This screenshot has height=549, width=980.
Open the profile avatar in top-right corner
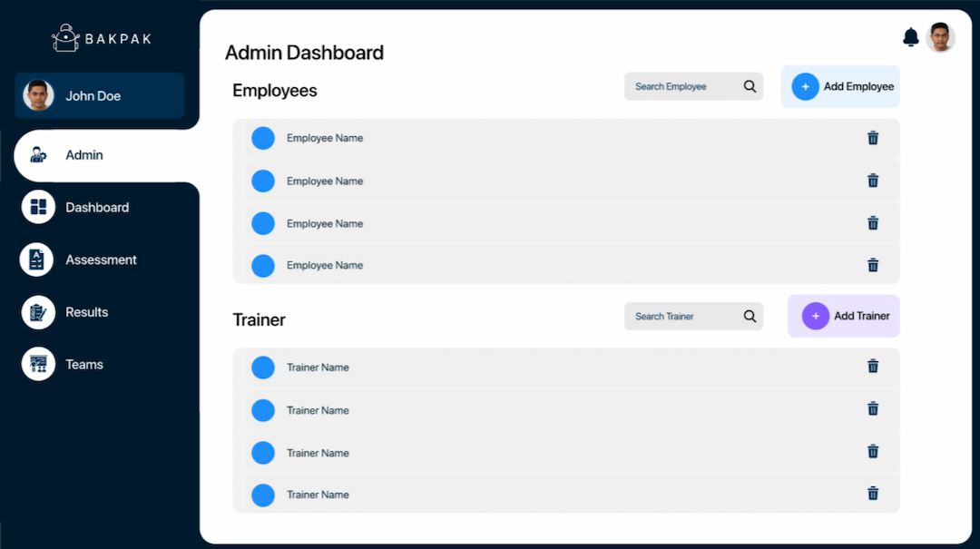pos(941,38)
